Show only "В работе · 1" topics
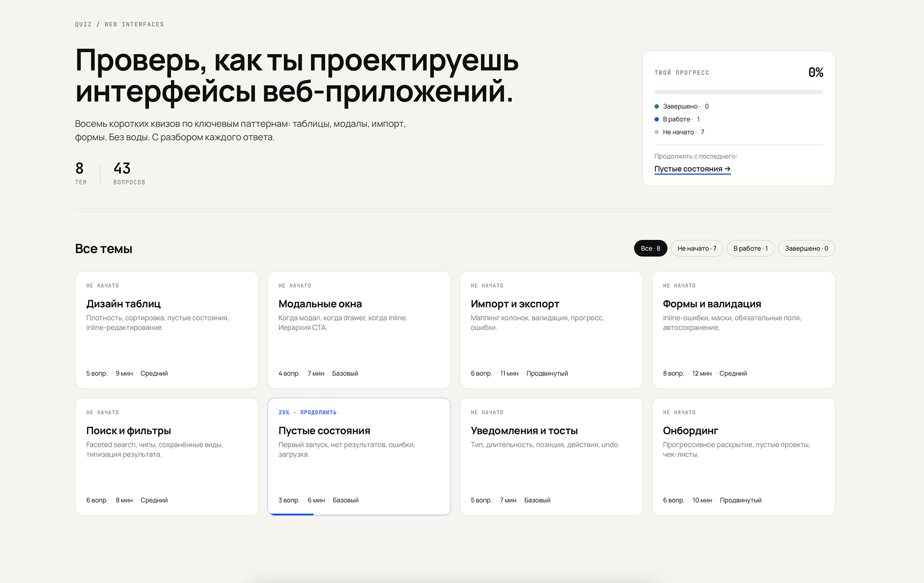This screenshot has height=583, width=924. (x=750, y=248)
